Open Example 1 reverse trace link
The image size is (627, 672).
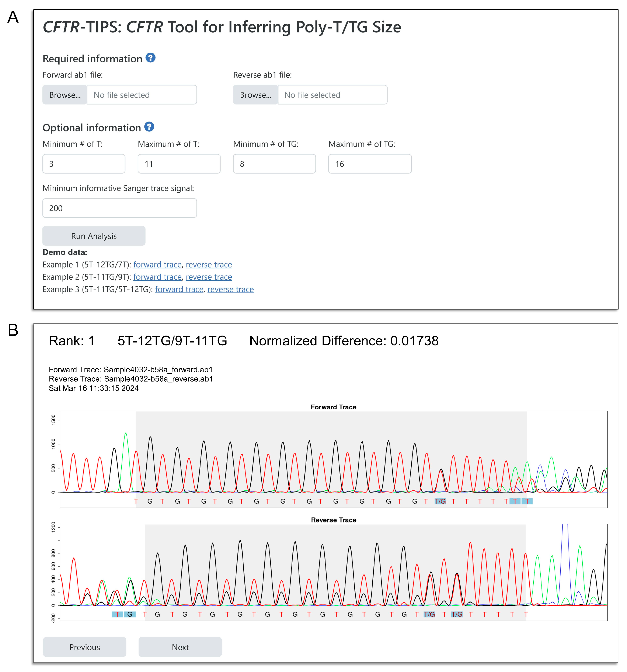209,265
